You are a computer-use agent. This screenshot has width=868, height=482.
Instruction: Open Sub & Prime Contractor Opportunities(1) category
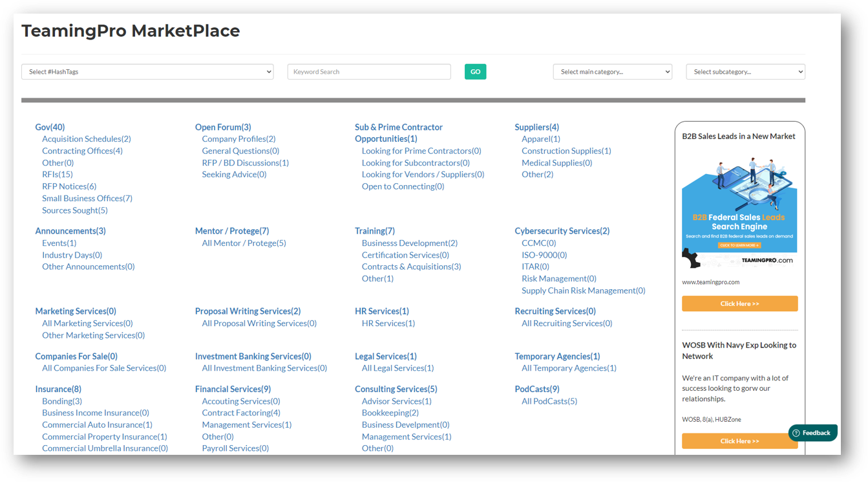coord(398,133)
